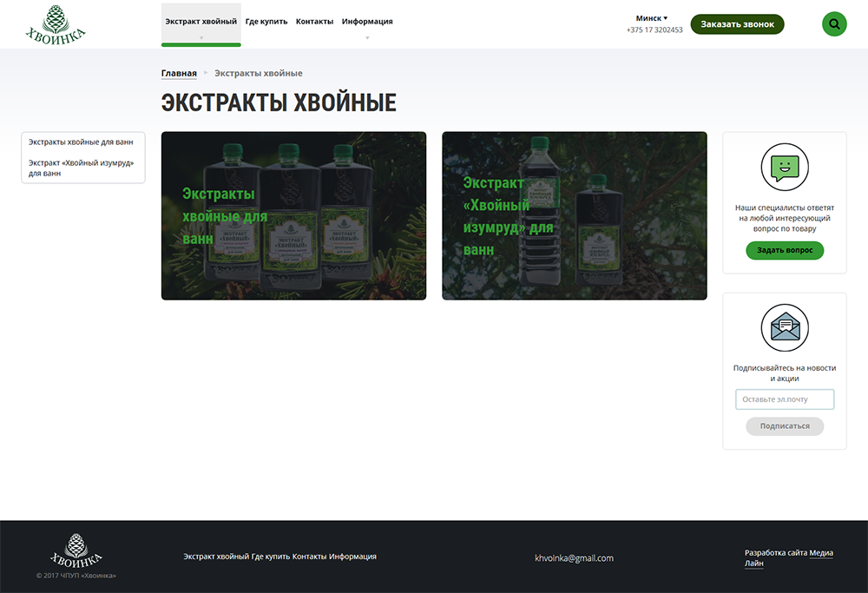Image resolution: width=868 pixels, height=593 pixels.
Task: Click the khvoinka@gmail.com email link
Action: pos(574,558)
